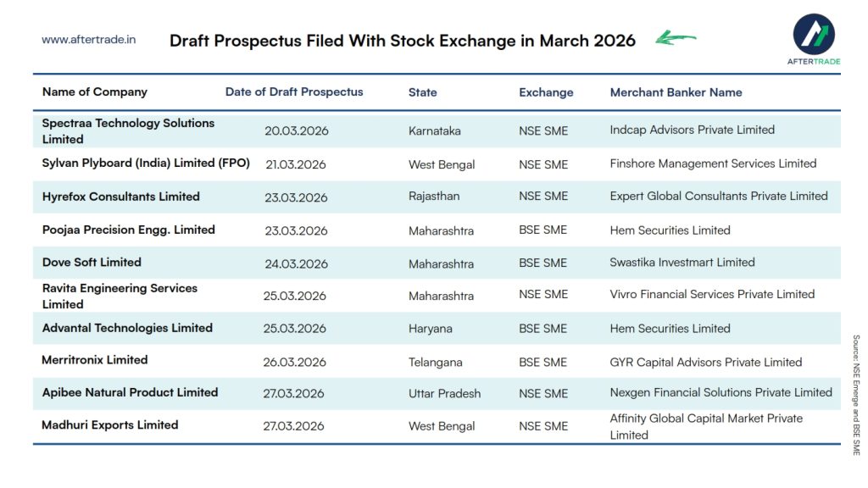This screenshot has height=488, width=868.
Task: Open the www.aftertrade.in website link
Action: (89, 40)
